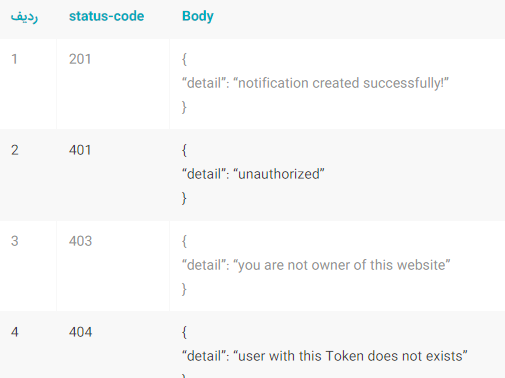The width and height of the screenshot is (505, 378).
Task: Click the ردیف column header
Action: [24, 16]
